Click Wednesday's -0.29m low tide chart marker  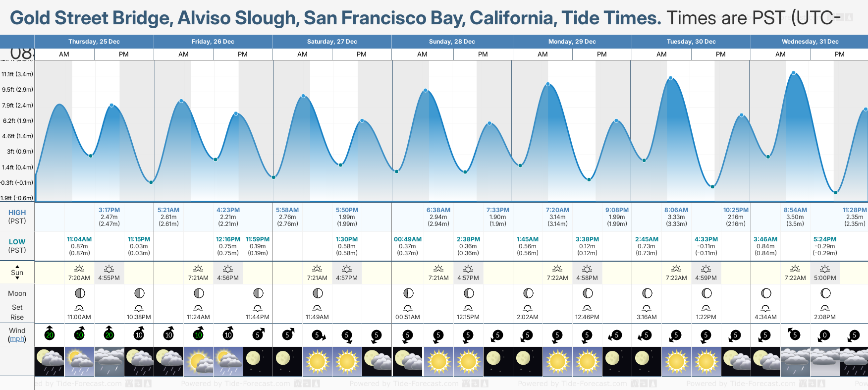[x=835, y=192]
